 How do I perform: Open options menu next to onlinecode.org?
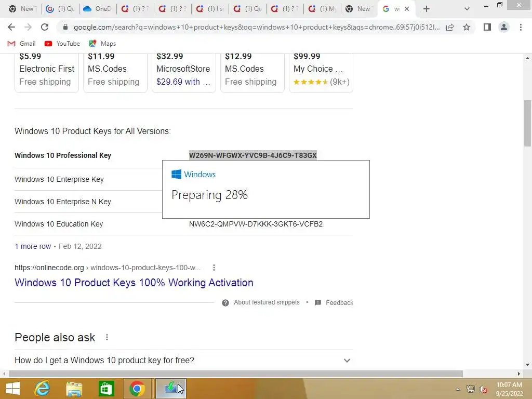[214, 268]
